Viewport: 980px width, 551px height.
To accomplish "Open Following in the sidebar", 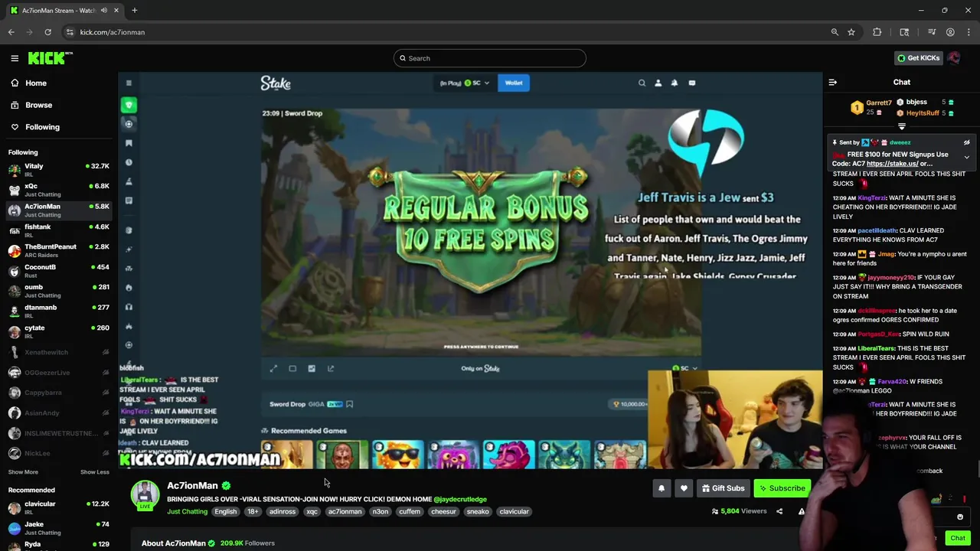I will tap(42, 127).
